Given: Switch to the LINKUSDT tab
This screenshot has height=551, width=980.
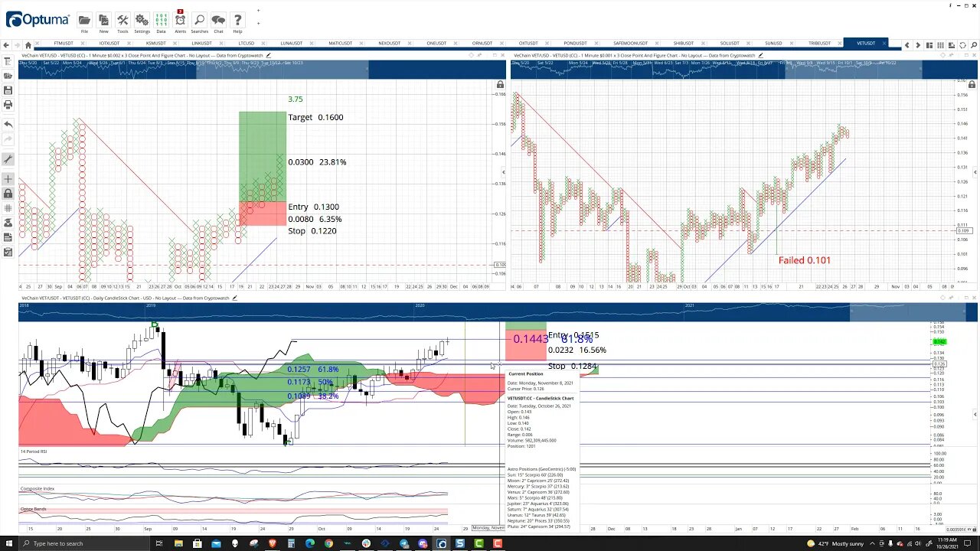Looking at the screenshot, I should coord(202,44).
